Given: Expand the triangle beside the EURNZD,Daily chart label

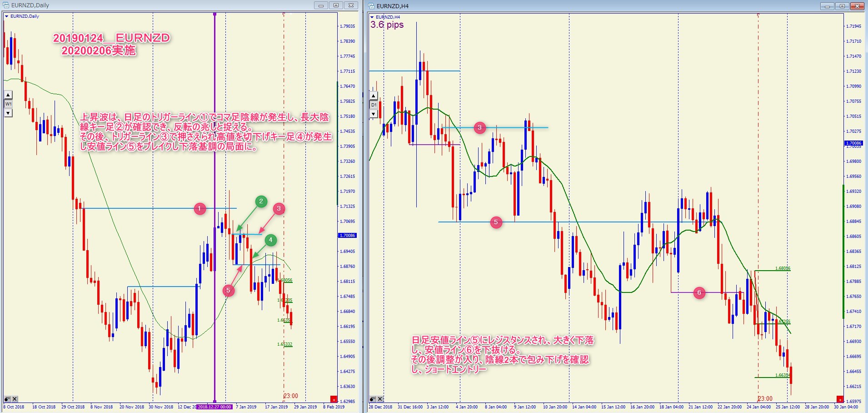Looking at the screenshot, I should (x=6, y=16).
